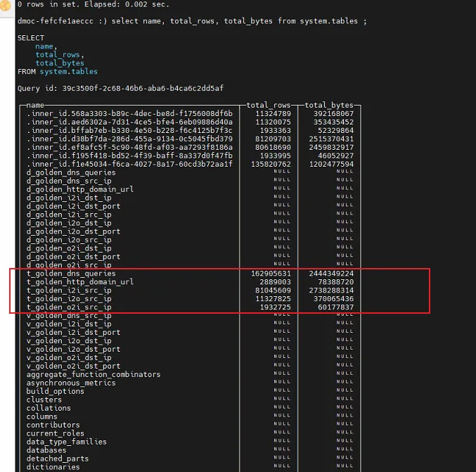Click table name d_golden_i2i_src_ip
476x472 pixels.
69,215
